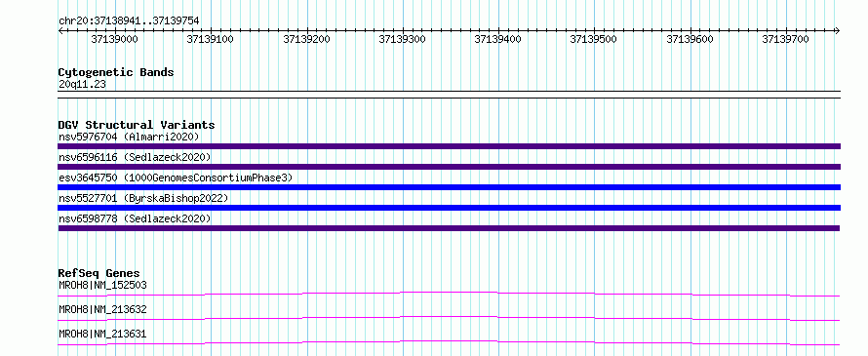Click the esv3645750 blue variant bar
This screenshot has width=868, height=356.
coord(449,187)
